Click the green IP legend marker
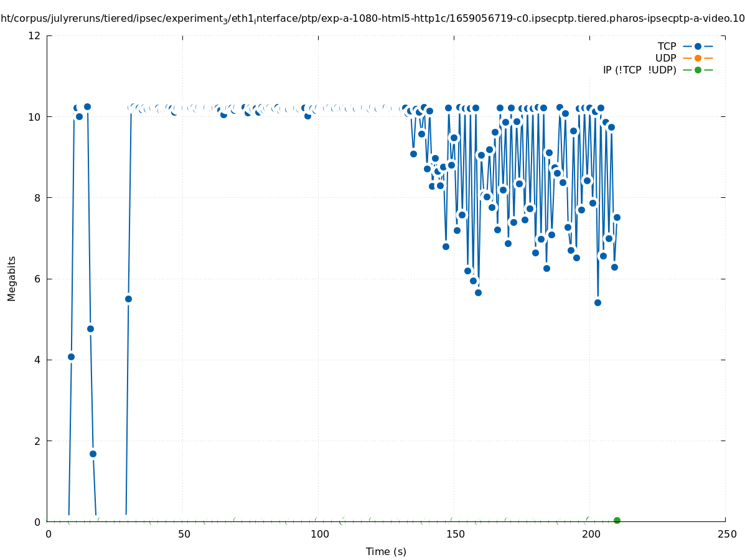The height and width of the screenshot is (560, 745). (x=698, y=70)
